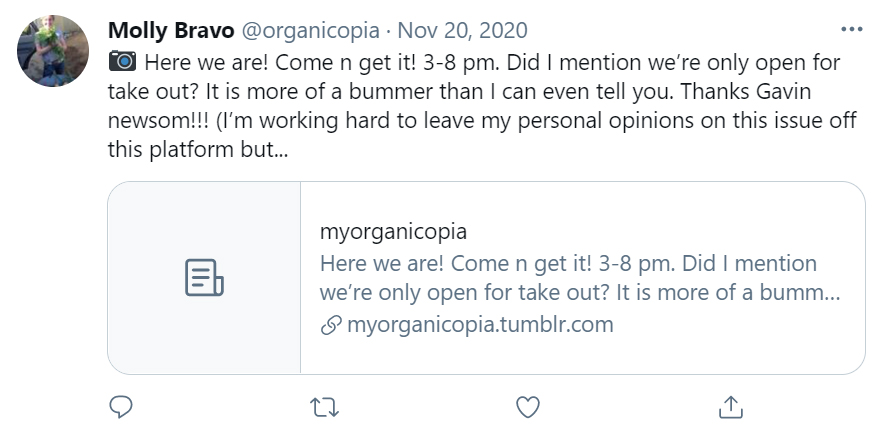Image resolution: width=884 pixels, height=432 pixels.
Task: Open the share tweet upload icon
Action: (731, 407)
